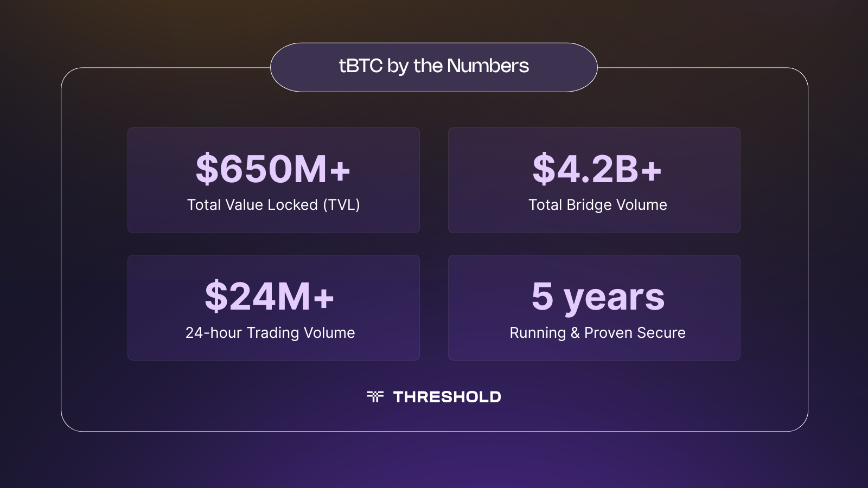Select the Total Bridge Volume label
This screenshot has width=868, height=488.
pos(597,205)
